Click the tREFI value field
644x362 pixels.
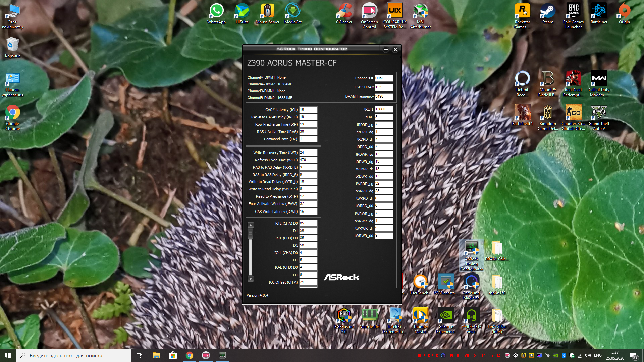point(383,109)
